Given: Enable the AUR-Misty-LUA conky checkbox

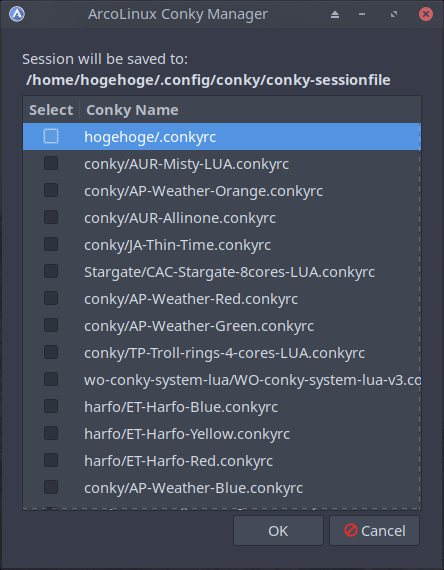Looking at the screenshot, I should point(51,163).
